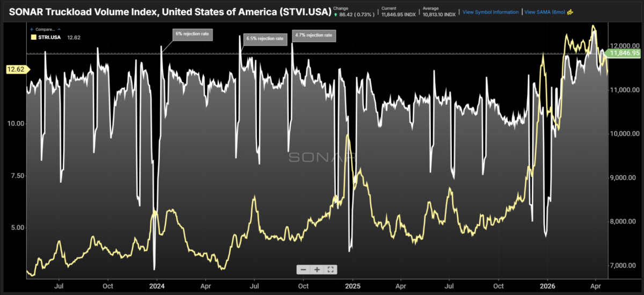Screen dimensions: 644x295
Task: Select the STRI.USA legend label
Action: pyautogui.click(x=48, y=38)
